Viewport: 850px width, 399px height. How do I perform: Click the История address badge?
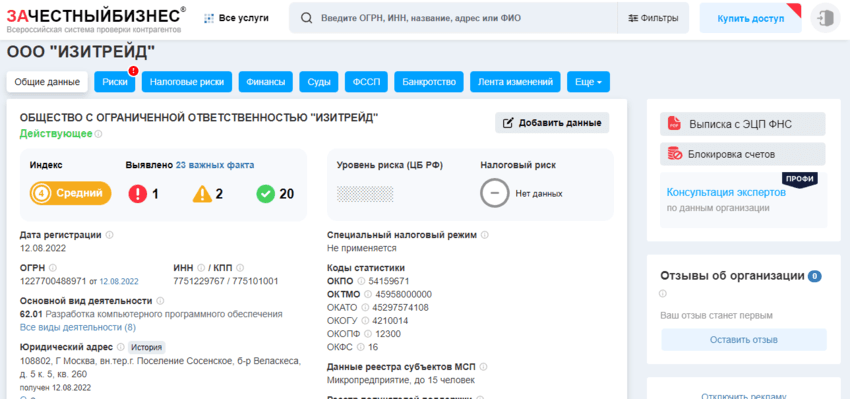coord(146,347)
